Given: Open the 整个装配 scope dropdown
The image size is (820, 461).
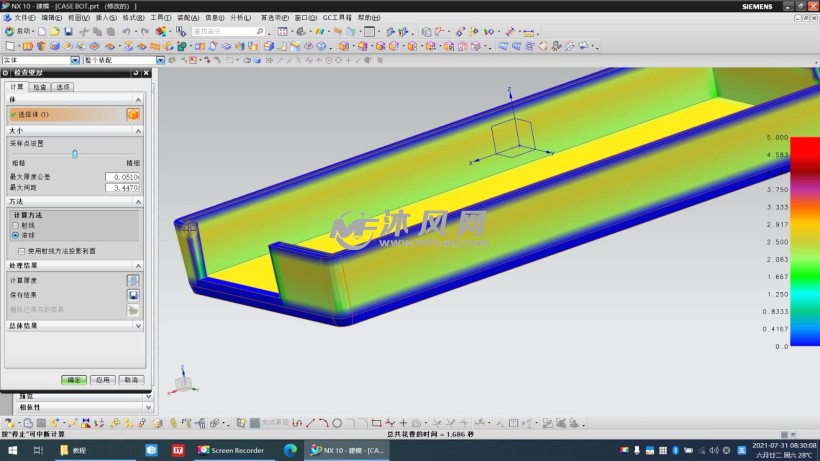Looking at the screenshot, I should pos(160,60).
